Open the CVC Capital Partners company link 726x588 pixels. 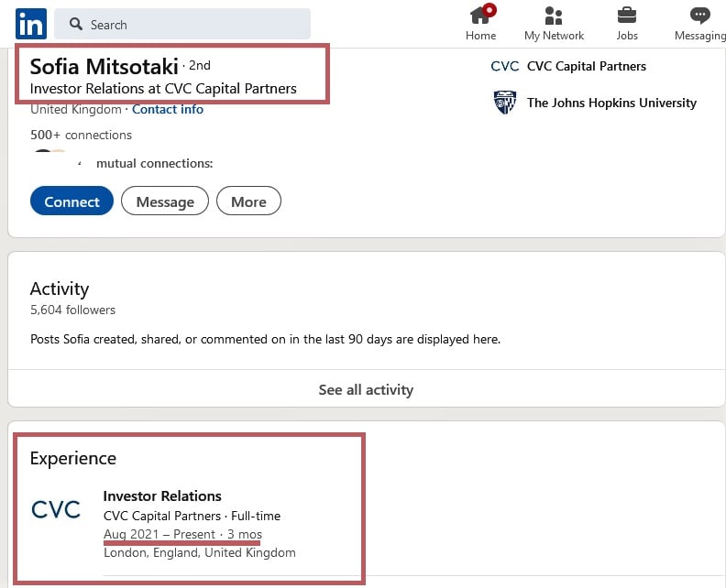coord(586,66)
